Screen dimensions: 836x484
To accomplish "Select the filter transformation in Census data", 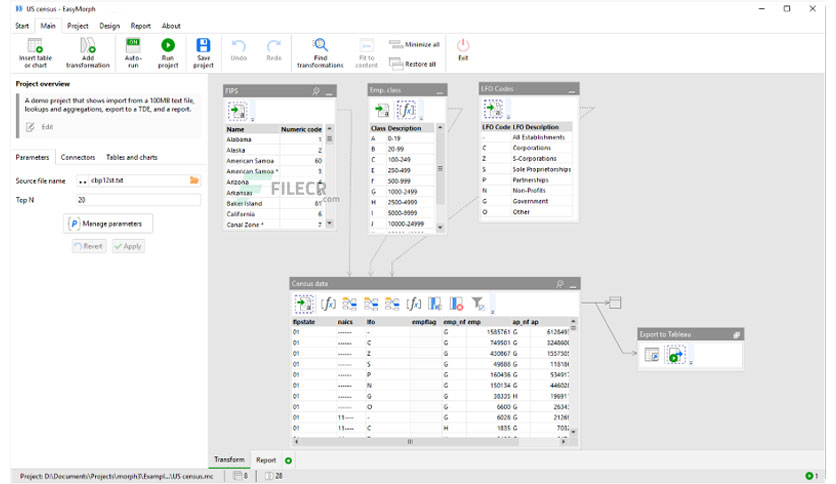I will [478, 304].
